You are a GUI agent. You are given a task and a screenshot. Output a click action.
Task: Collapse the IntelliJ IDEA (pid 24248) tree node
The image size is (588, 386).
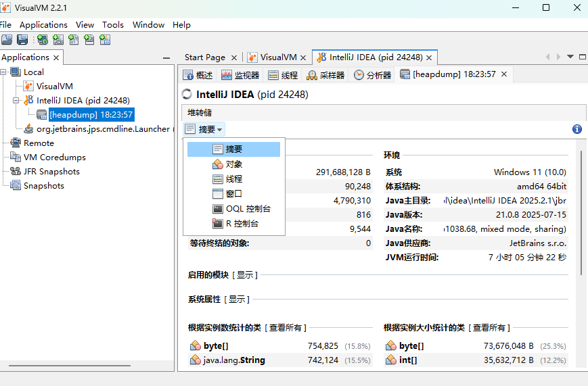coord(16,101)
